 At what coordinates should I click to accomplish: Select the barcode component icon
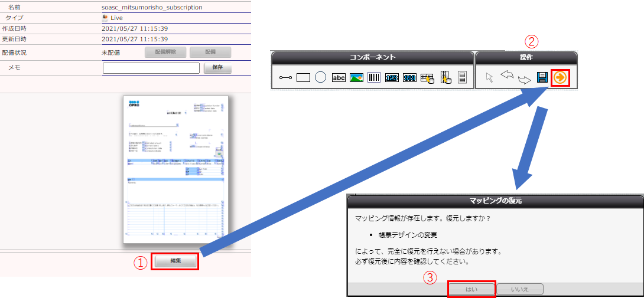click(373, 77)
